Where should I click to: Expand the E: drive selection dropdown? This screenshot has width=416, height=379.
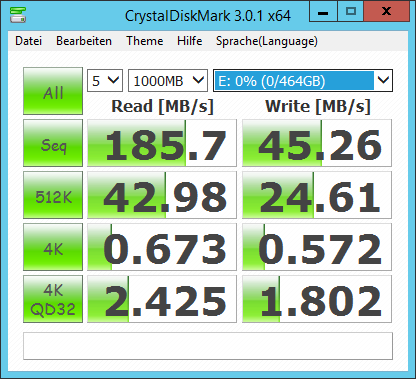[303, 80]
